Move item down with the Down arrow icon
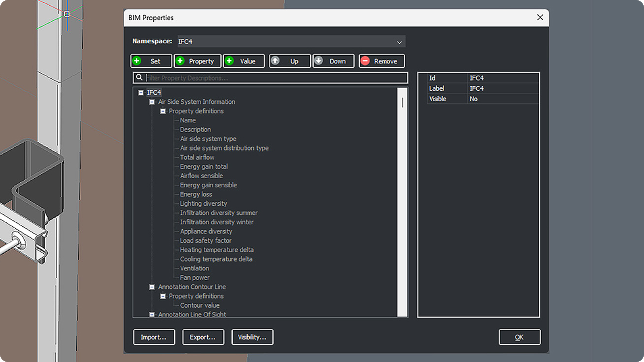 [x=319, y=61]
